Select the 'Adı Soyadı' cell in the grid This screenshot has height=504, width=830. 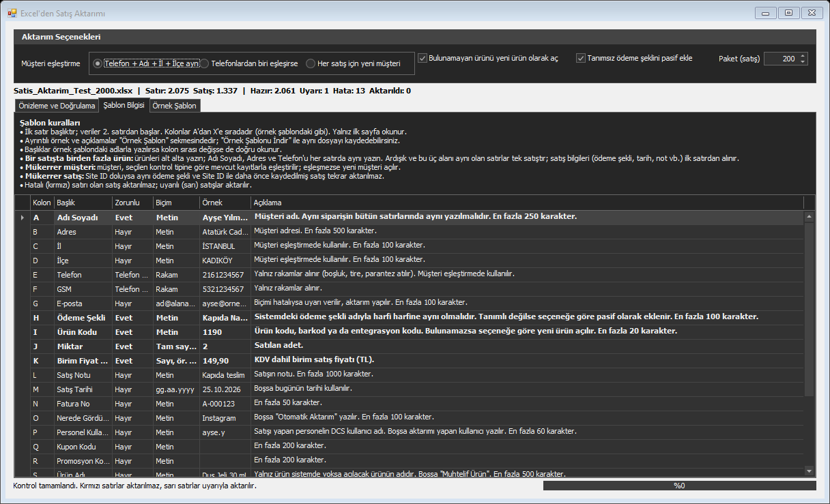[83, 218]
